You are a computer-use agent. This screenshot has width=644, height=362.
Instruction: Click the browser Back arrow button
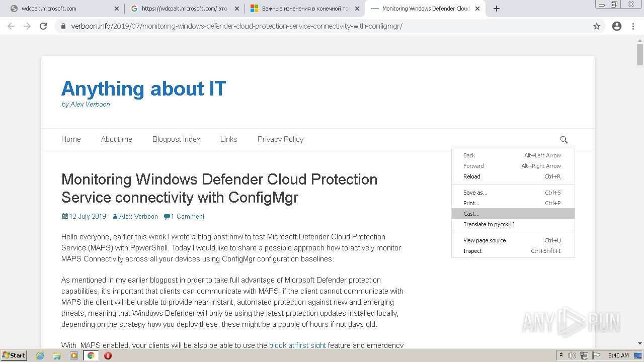(11, 26)
